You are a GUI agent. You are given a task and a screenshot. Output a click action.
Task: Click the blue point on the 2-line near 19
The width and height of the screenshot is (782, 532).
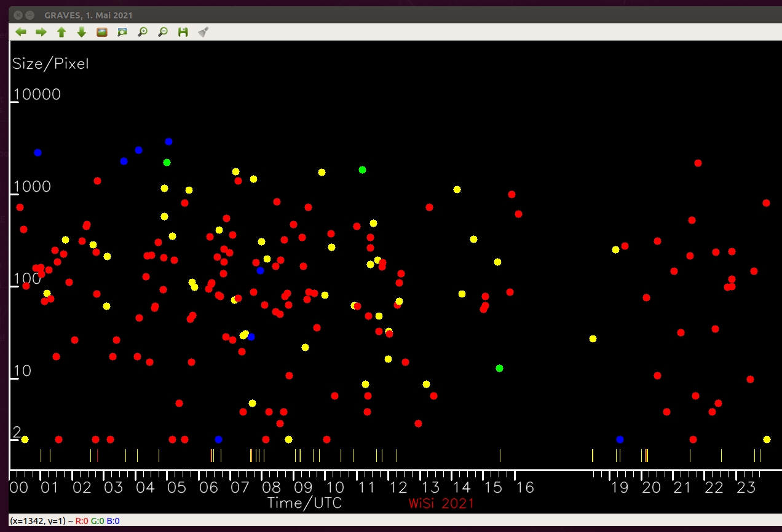pyautogui.click(x=620, y=439)
